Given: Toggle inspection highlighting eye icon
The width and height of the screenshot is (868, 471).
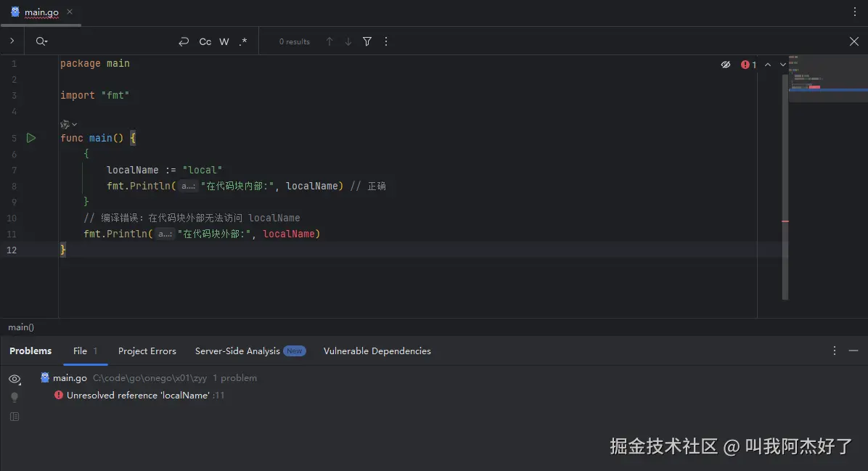Looking at the screenshot, I should point(726,65).
